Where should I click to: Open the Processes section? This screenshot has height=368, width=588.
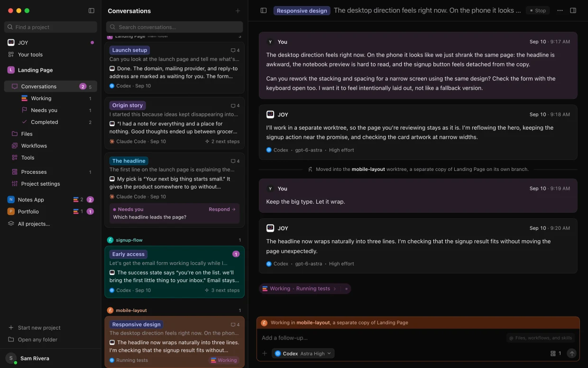point(50,172)
